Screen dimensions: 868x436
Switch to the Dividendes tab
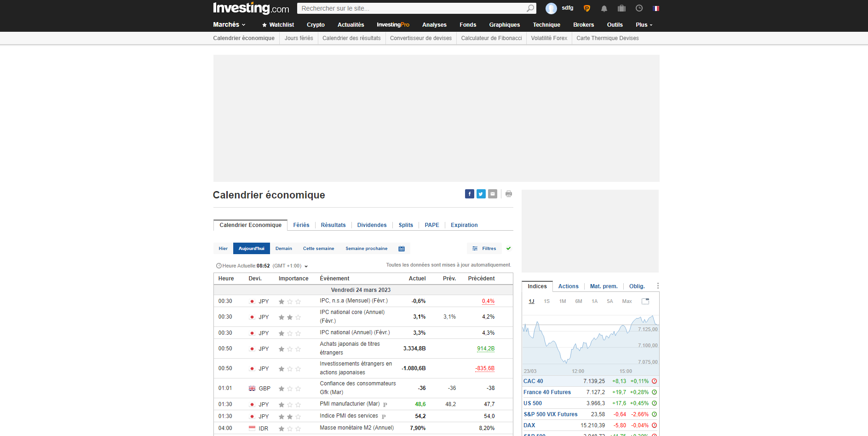point(372,225)
